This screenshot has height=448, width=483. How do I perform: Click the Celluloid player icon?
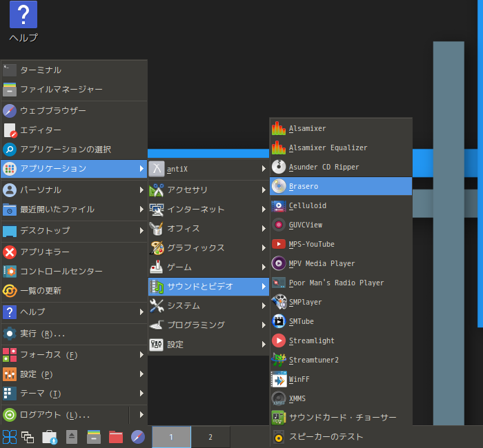279,206
